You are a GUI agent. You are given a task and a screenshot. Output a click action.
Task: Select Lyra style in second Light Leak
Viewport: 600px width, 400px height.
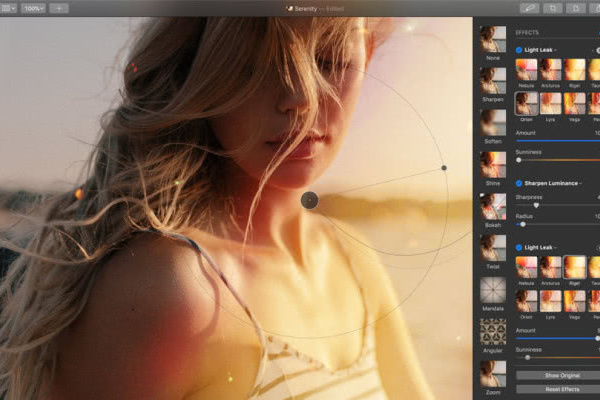(x=550, y=301)
